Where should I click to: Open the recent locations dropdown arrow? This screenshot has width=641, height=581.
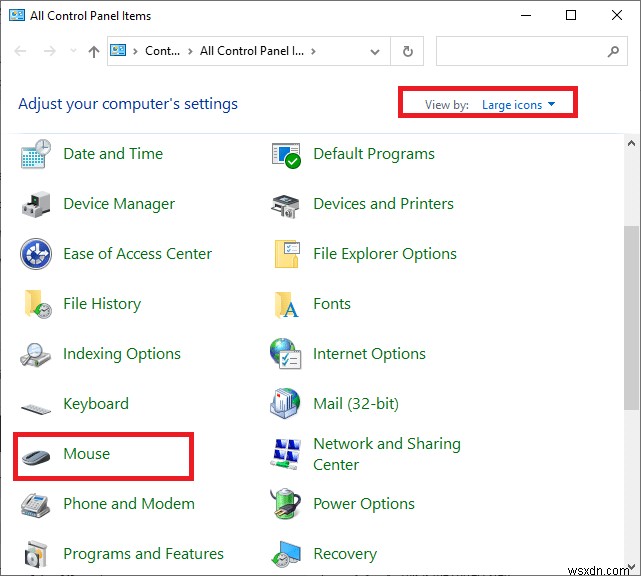click(x=73, y=51)
